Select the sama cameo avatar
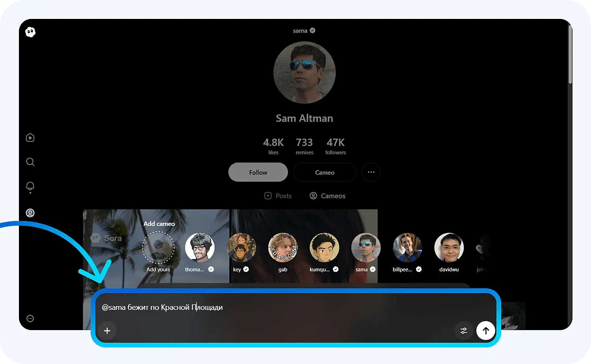The height and width of the screenshot is (364, 591). point(366,247)
